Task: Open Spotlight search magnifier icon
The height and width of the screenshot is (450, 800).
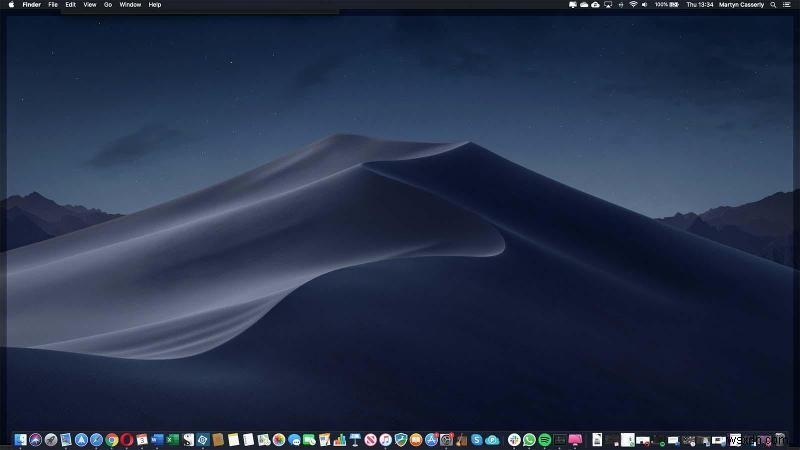Action: pyautogui.click(x=773, y=5)
